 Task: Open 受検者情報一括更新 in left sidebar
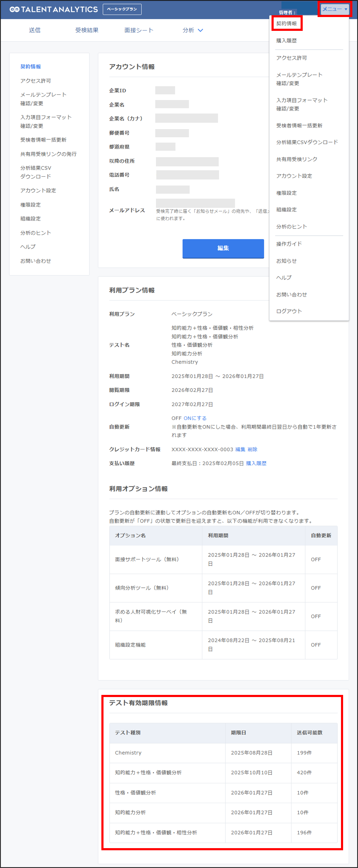(x=43, y=140)
